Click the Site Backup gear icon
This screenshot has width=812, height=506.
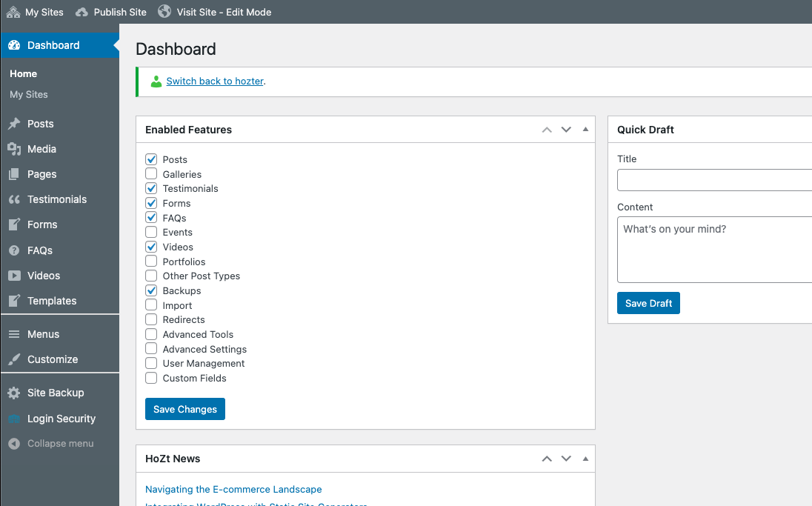(x=13, y=393)
